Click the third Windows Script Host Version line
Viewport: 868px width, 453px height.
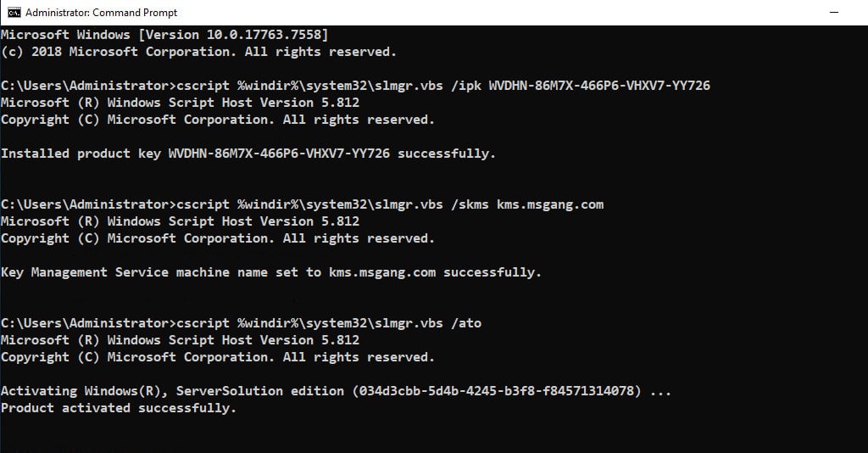[180, 340]
